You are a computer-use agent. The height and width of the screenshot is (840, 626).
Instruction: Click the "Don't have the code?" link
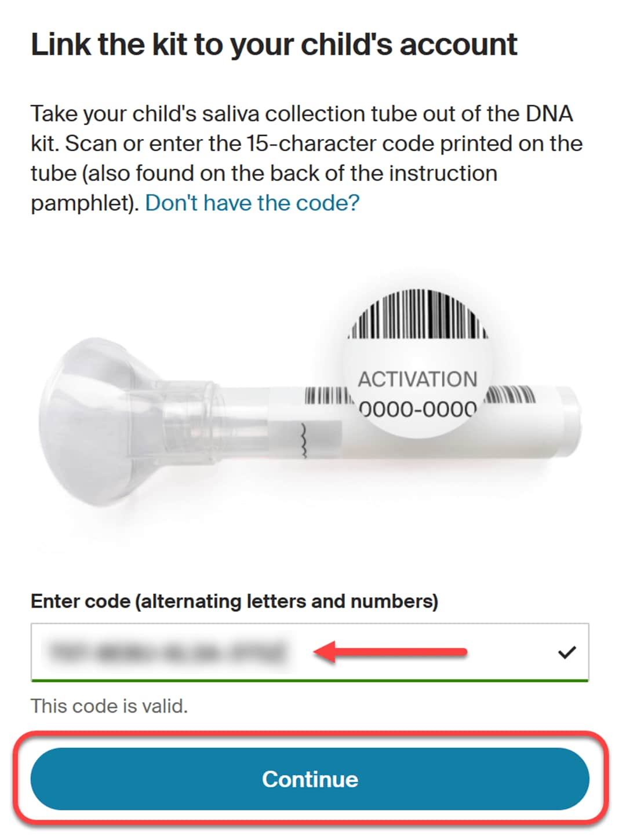252,203
